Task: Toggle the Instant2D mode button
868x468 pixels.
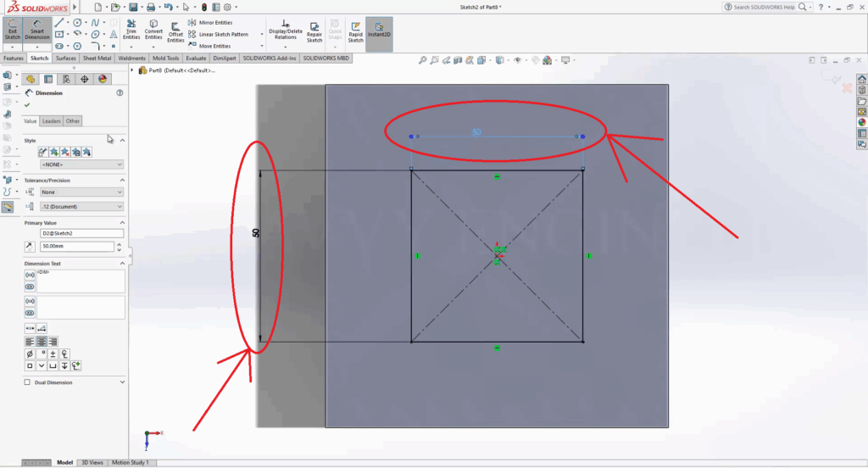Action: tap(379, 32)
